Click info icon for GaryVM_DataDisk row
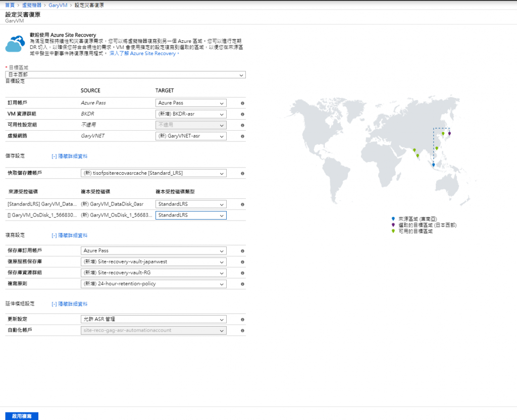The width and height of the screenshot is (517, 420). [x=242, y=204]
